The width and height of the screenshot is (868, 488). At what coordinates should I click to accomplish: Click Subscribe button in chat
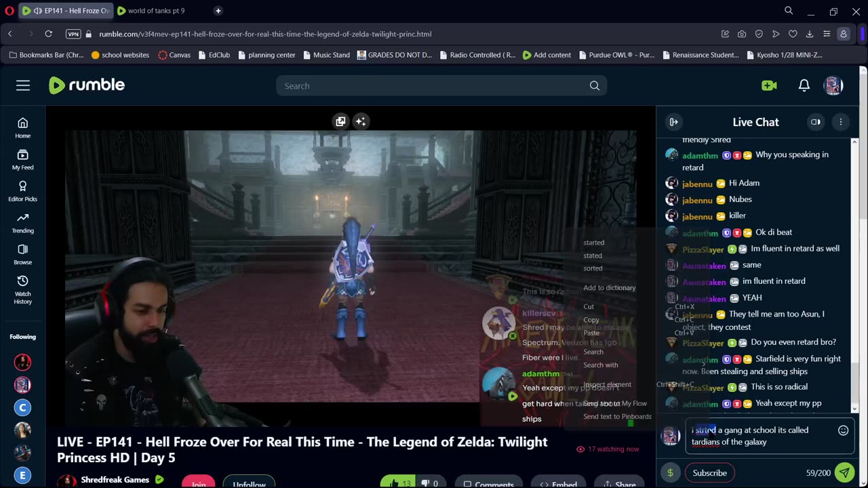click(709, 473)
